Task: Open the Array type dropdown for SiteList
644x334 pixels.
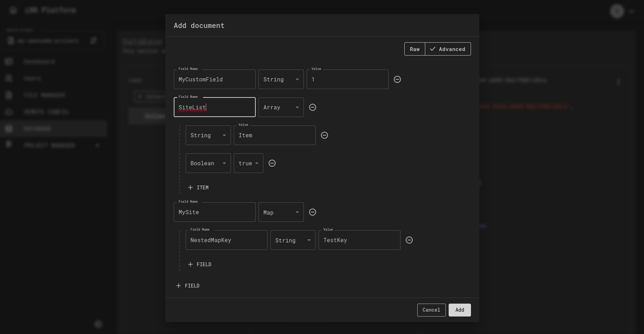Action: 281,107
